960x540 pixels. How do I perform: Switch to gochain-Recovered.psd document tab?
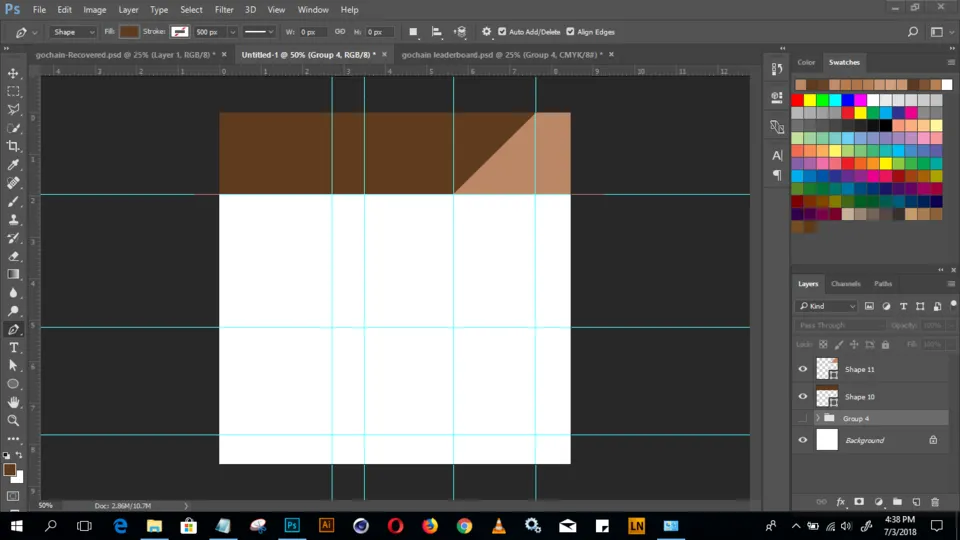126,54
